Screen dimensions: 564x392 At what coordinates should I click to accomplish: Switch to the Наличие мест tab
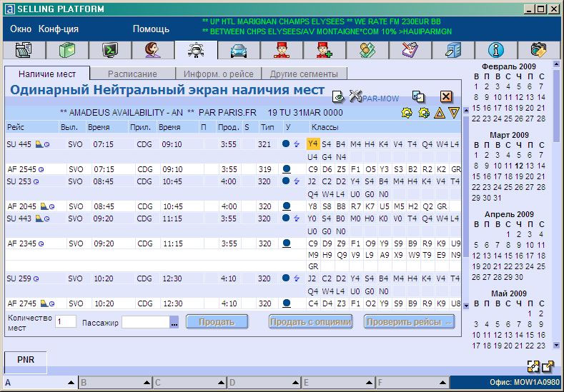coord(47,74)
